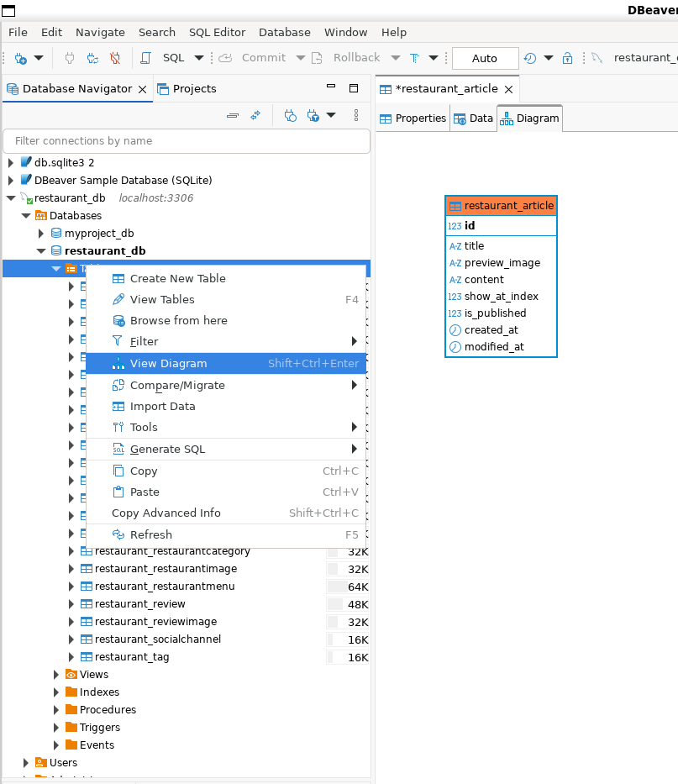
Task: Click the configure connection filter icon in navigator
Action: [x=313, y=116]
